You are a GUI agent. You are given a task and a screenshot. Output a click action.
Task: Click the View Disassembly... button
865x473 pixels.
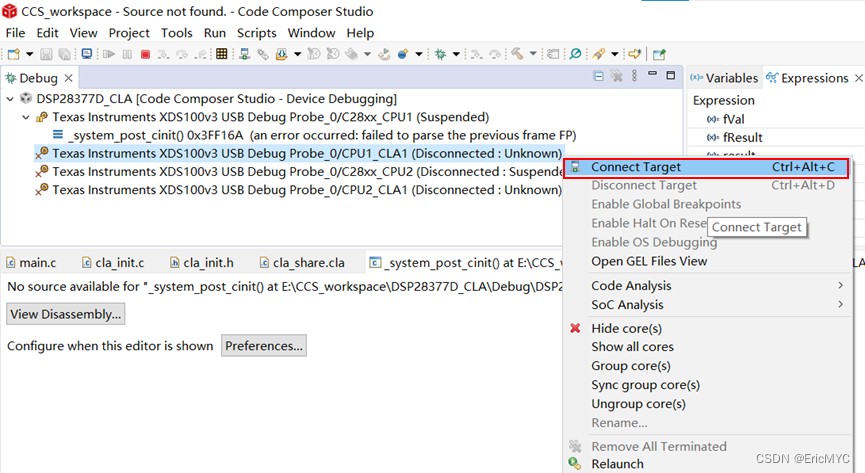(x=66, y=314)
